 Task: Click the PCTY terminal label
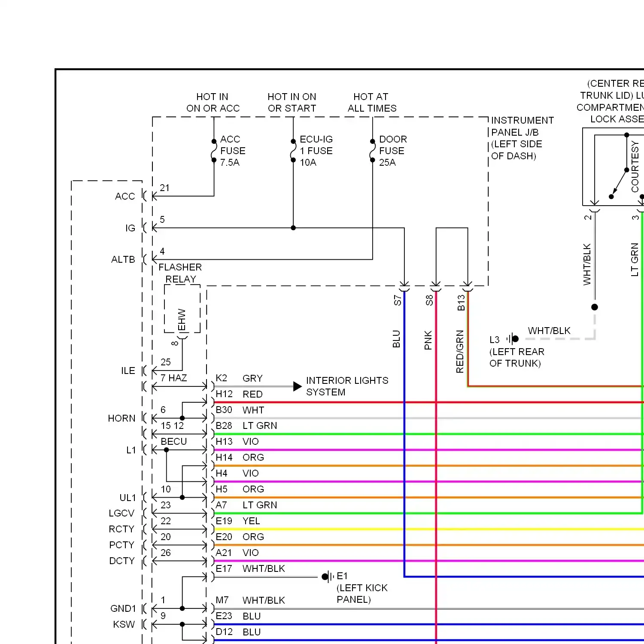click(122, 545)
